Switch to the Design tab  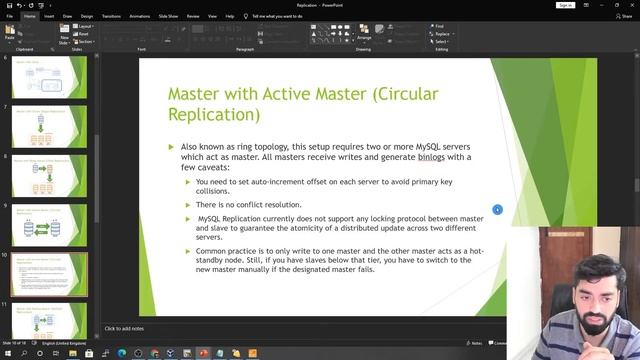(87, 16)
